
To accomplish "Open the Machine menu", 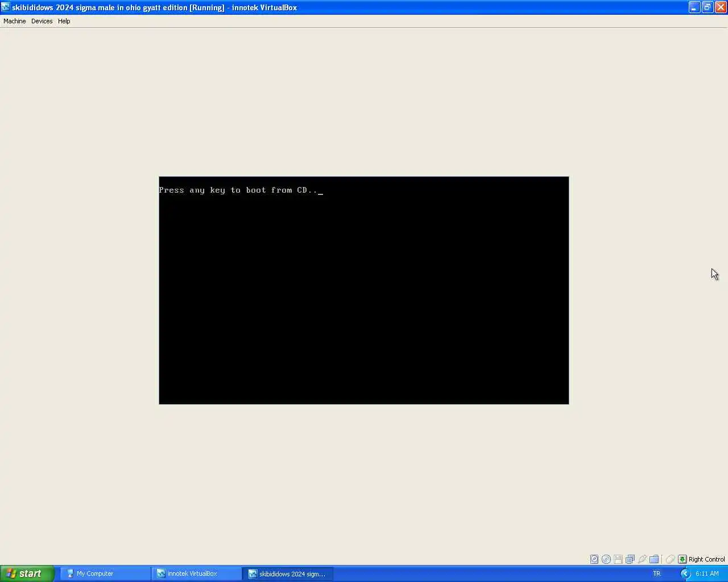I will [15, 21].
